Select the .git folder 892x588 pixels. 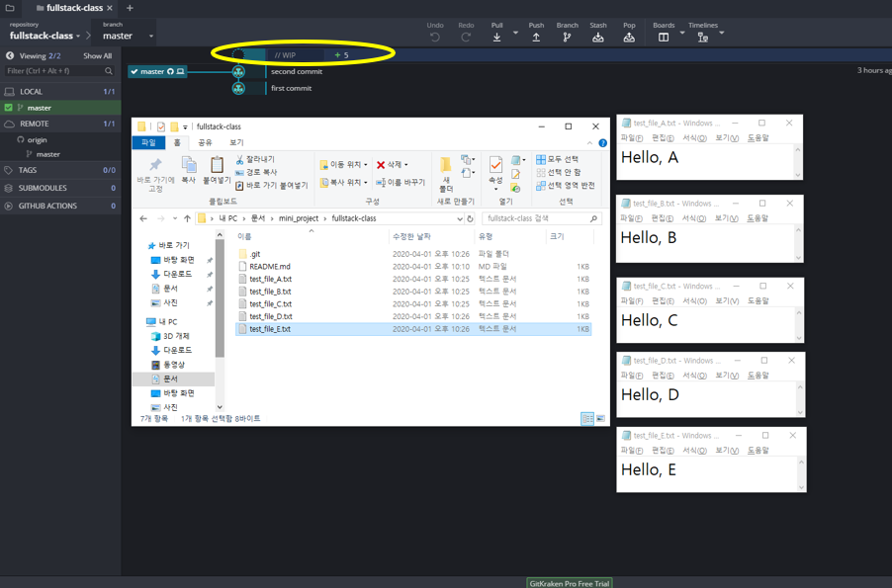tap(255, 254)
